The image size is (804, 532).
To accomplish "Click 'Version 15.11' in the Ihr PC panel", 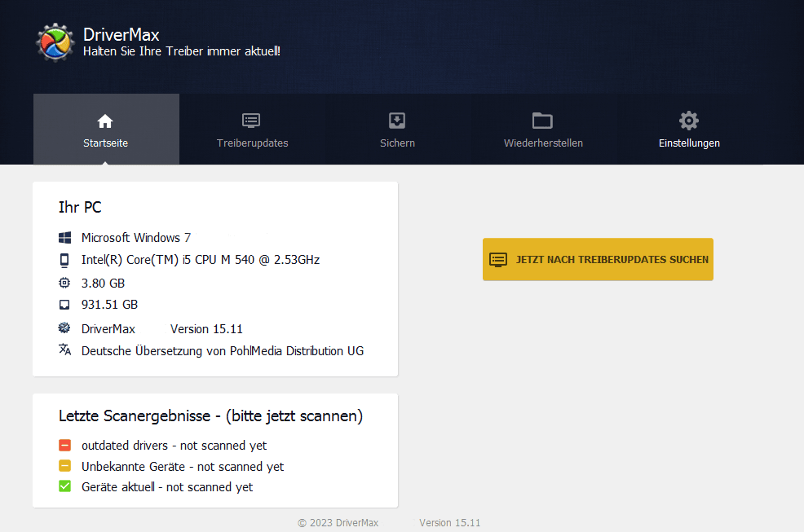I will click(x=206, y=329).
